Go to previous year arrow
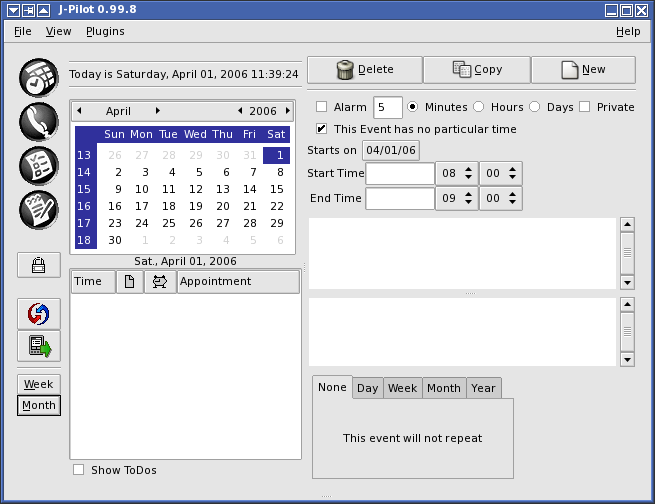655x504 pixels. coord(240,111)
